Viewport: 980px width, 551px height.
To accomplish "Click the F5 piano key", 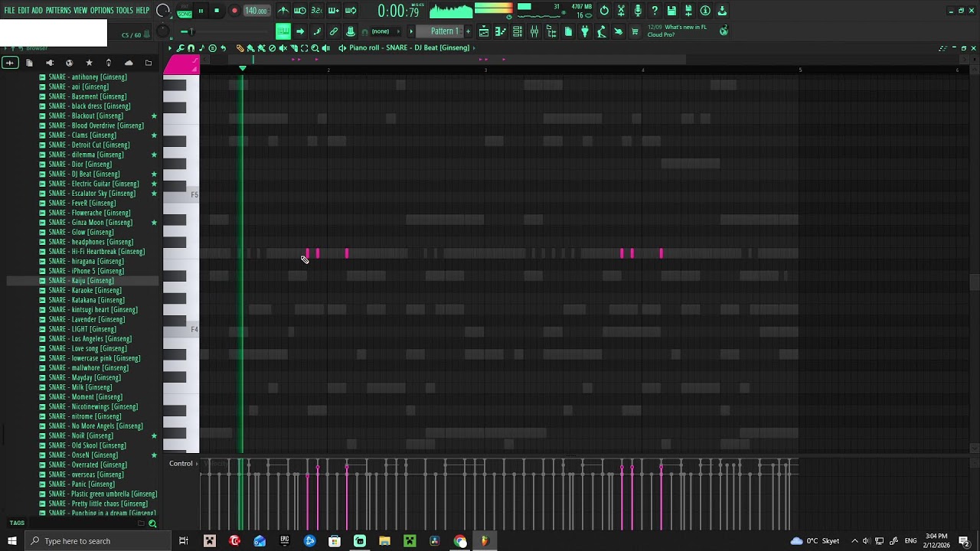I will click(181, 195).
